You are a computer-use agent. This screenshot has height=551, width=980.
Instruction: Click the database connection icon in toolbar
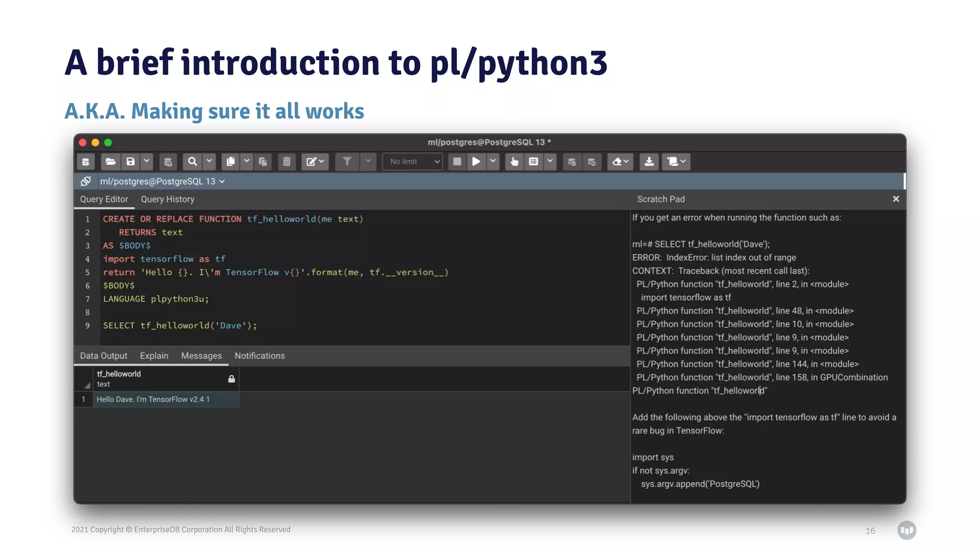coord(86,162)
